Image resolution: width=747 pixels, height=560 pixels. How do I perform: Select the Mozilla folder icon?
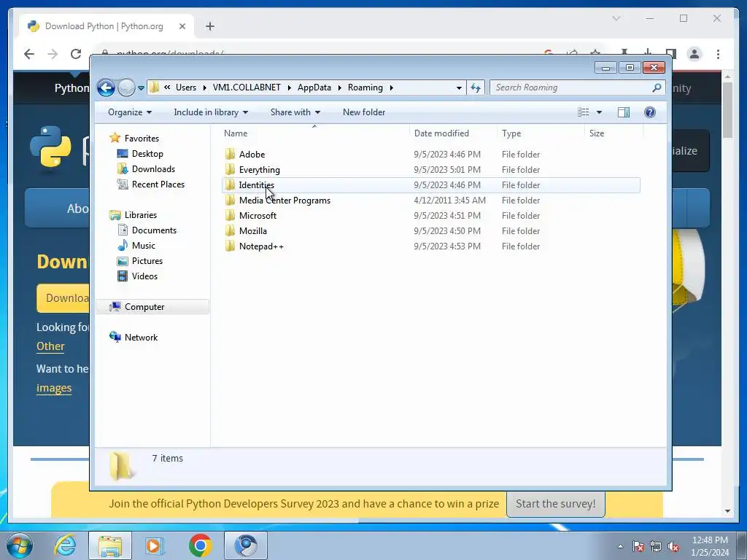coord(230,230)
